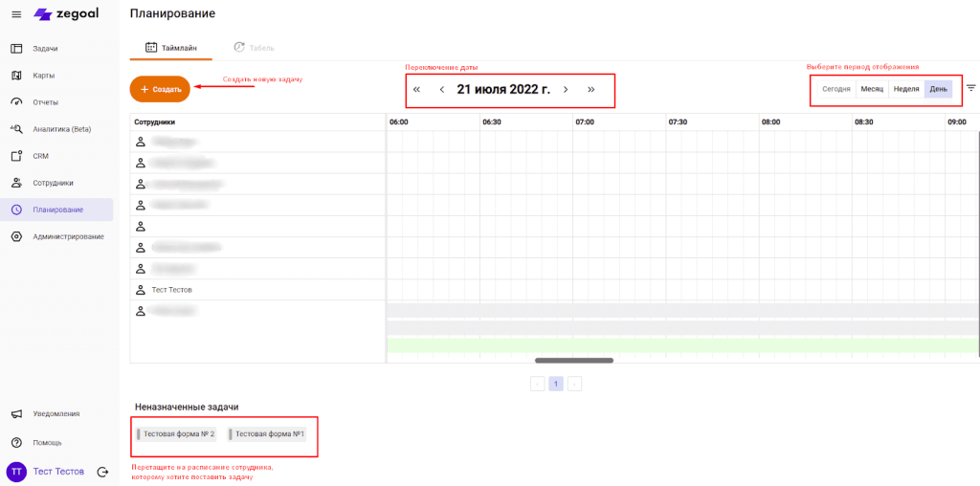Open Карты from the sidebar
The image size is (980, 486).
tap(43, 75)
